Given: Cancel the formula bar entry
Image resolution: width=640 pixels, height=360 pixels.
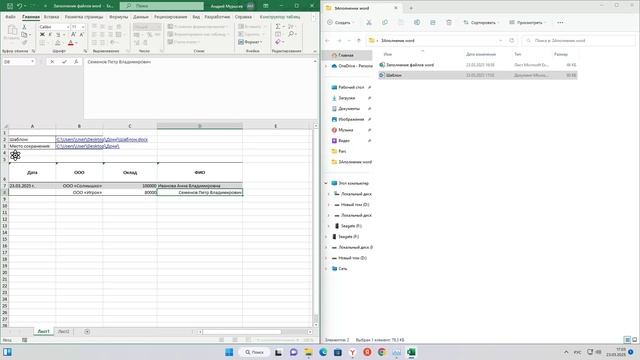Looking at the screenshot, I should pyautogui.click(x=52, y=62).
